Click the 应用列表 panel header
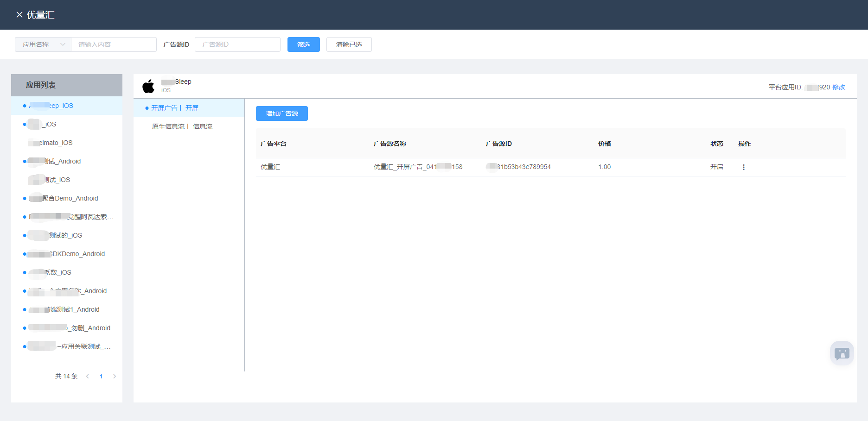Viewport: 868px width, 421px height. [67, 85]
